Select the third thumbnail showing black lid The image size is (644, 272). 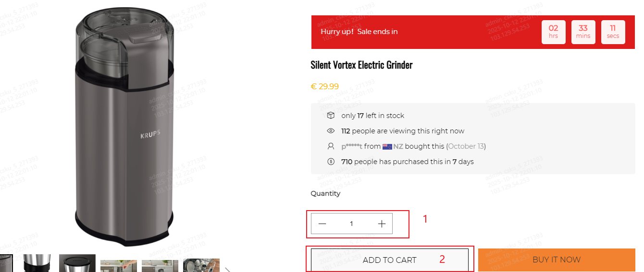click(77, 264)
